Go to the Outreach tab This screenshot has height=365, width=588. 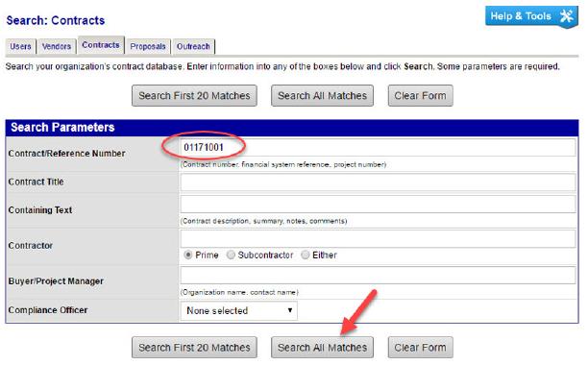[x=193, y=46]
